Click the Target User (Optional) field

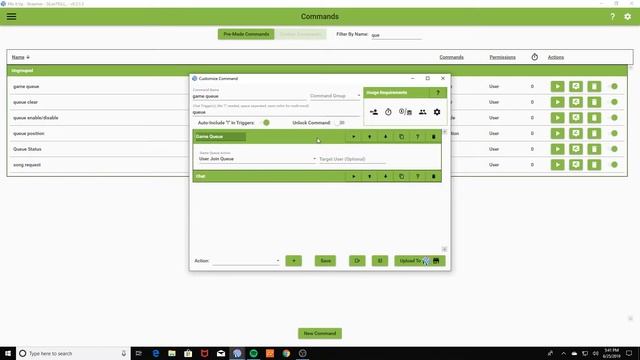(352, 159)
